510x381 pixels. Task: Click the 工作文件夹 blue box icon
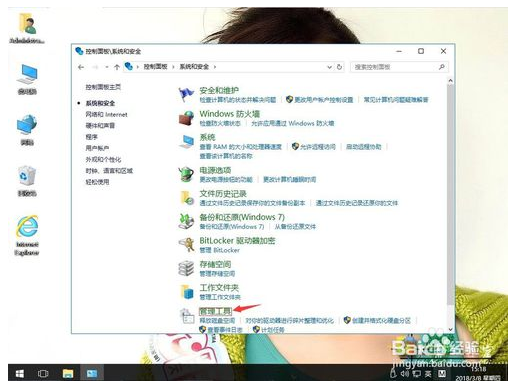coord(187,292)
